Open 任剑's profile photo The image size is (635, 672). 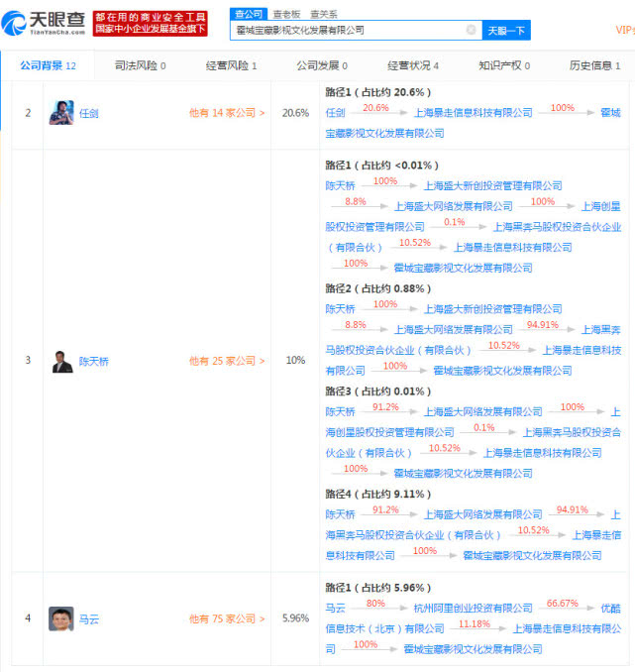pyautogui.click(x=61, y=113)
